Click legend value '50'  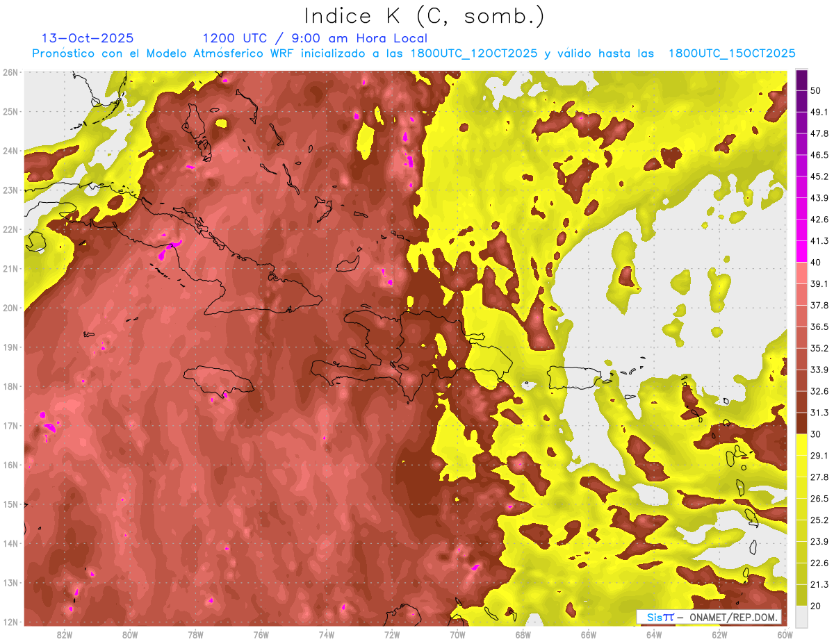[x=816, y=90]
